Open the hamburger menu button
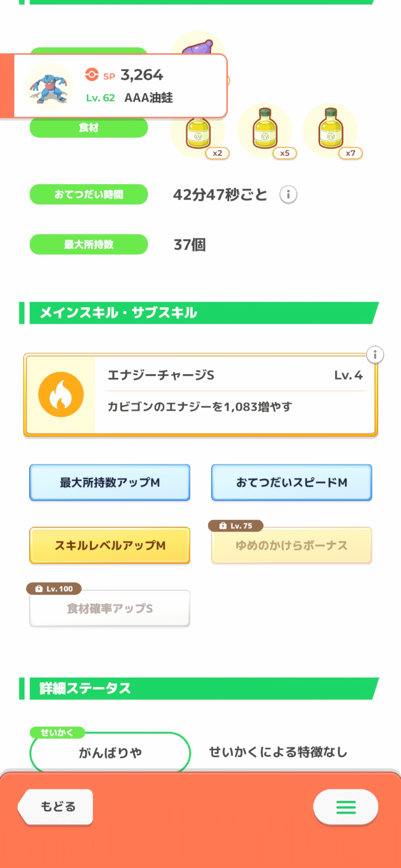This screenshot has height=868, width=401. click(346, 807)
